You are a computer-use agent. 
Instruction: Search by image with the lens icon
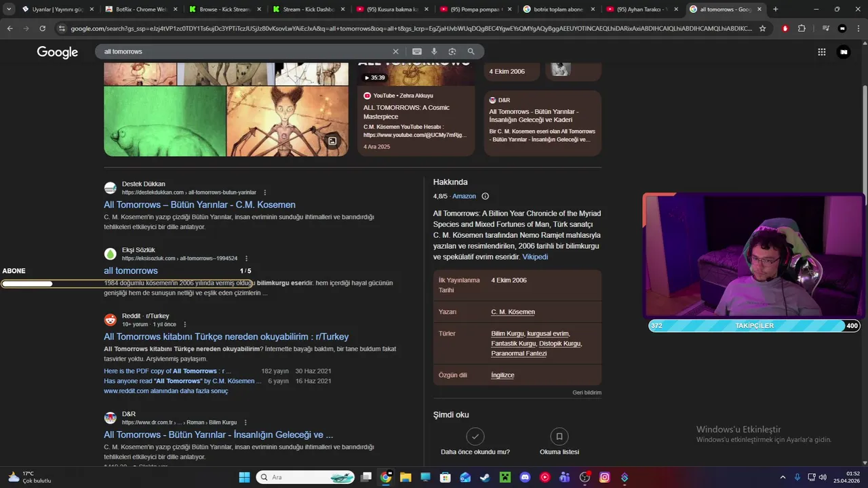(452, 52)
